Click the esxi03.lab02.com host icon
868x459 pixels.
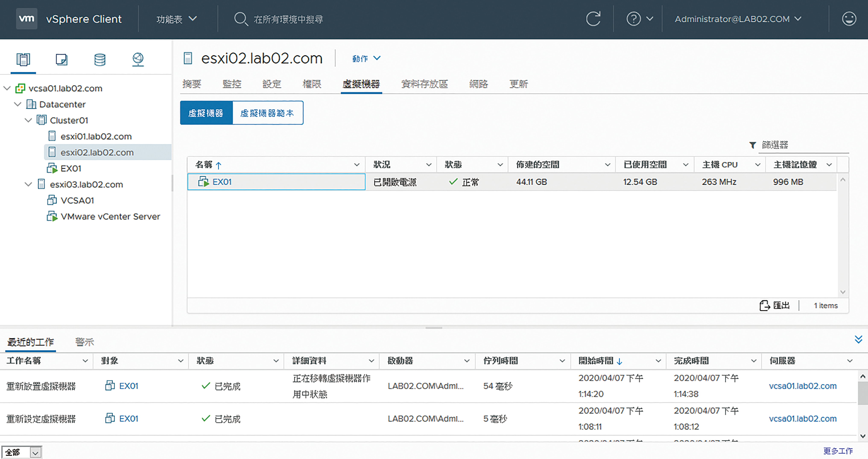click(41, 184)
